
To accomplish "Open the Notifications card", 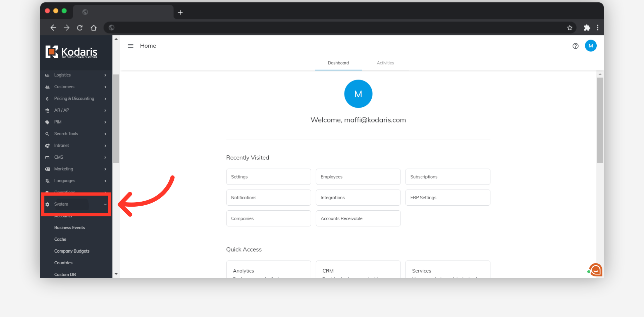I will [x=269, y=198].
